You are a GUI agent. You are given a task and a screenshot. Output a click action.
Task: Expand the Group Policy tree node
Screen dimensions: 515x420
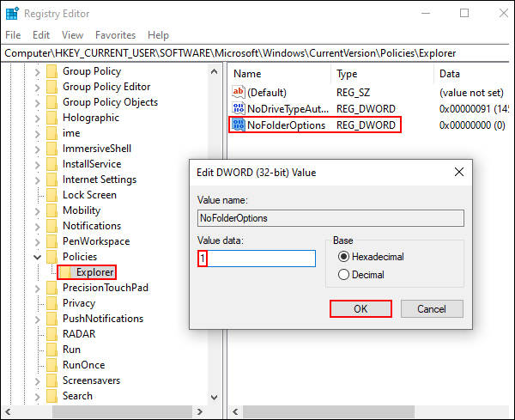[x=38, y=72]
